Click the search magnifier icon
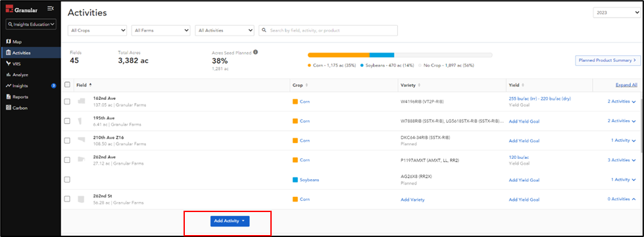This screenshot has width=644, height=237. (x=264, y=30)
